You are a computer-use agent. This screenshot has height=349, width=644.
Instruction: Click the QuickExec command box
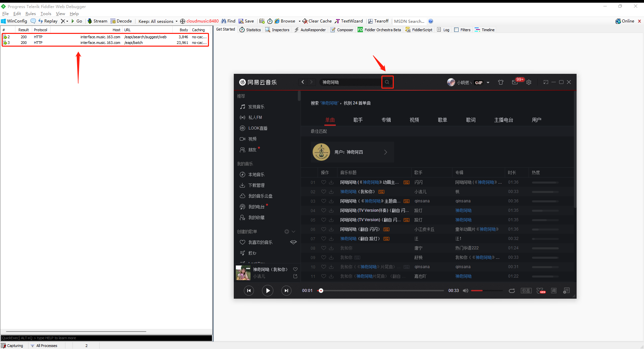point(106,338)
